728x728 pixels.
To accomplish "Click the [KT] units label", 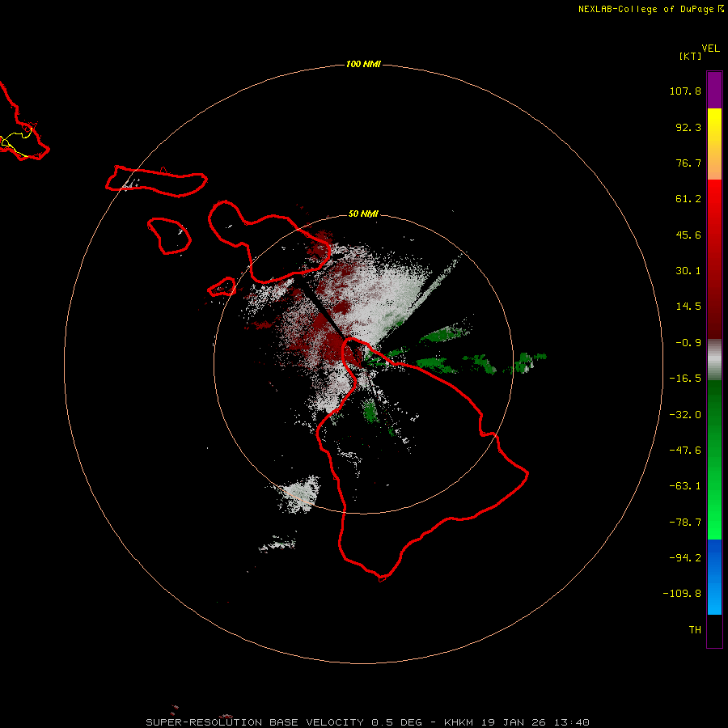I will coord(691,56).
